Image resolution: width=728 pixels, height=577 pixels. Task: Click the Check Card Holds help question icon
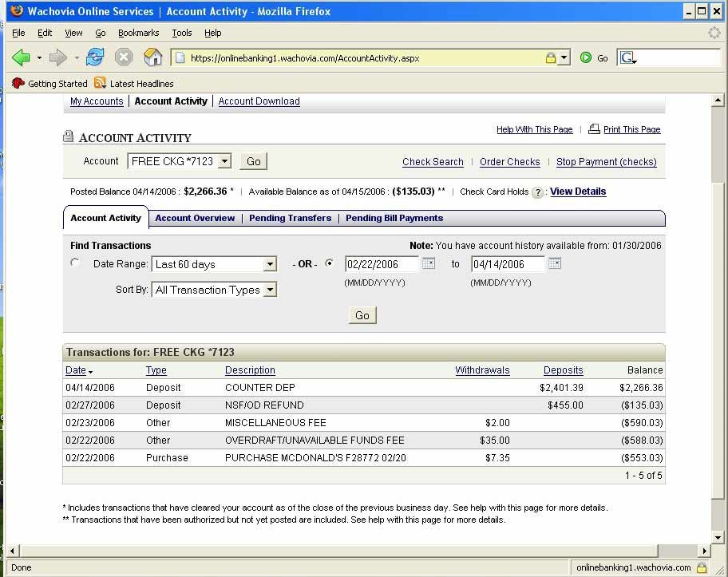coord(537,192)
